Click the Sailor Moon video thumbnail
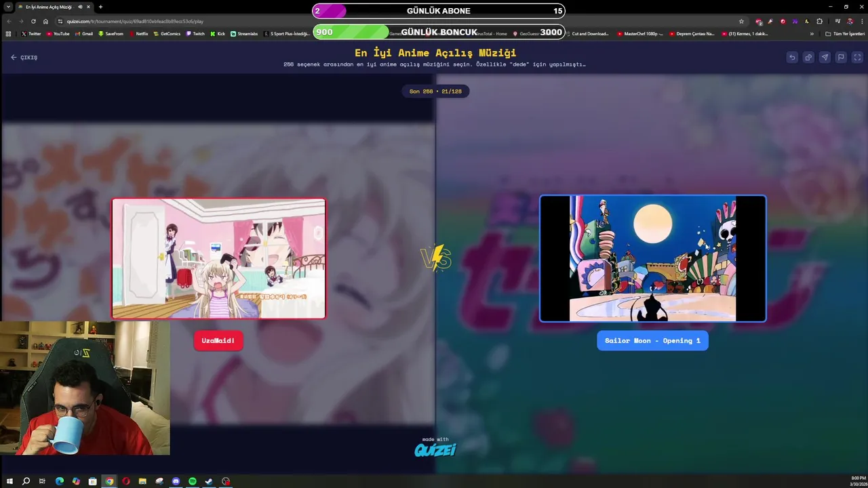This screenshot has height=488, width=868. [x=652, y=258]
